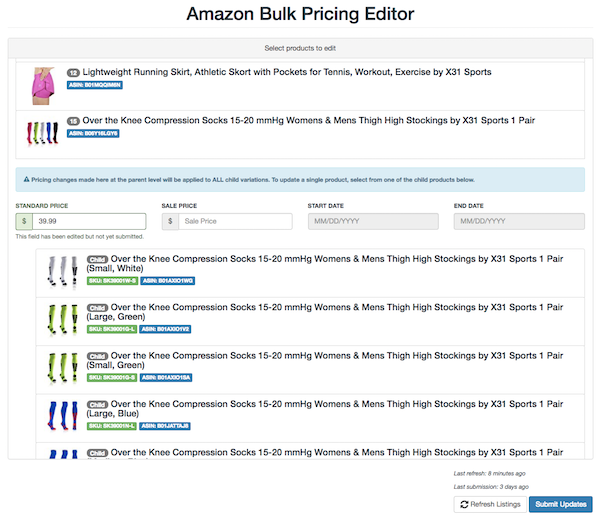Screen dimensions: 600x520
Task: Click the green SKU badge on (Small, White) row
Action: click(x=112, y=281)
